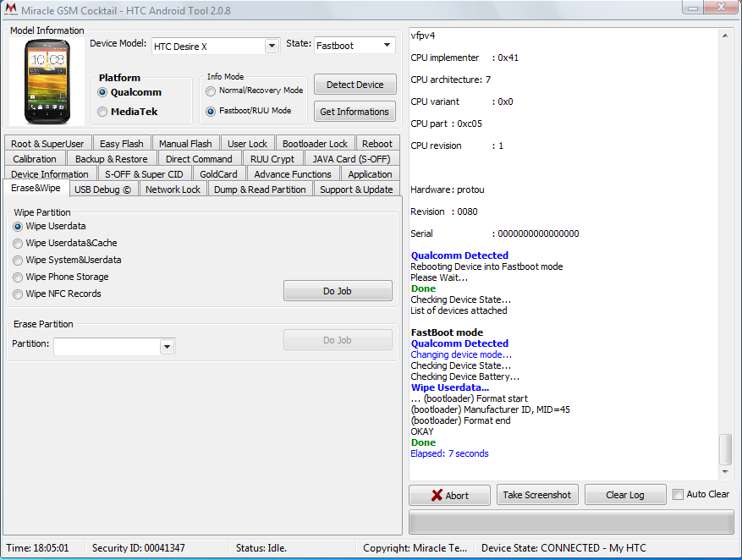The width and height of the screenshot is (742, 560).
Task: Click the log vertical scrollbar thumb
Action: point(725,449)
